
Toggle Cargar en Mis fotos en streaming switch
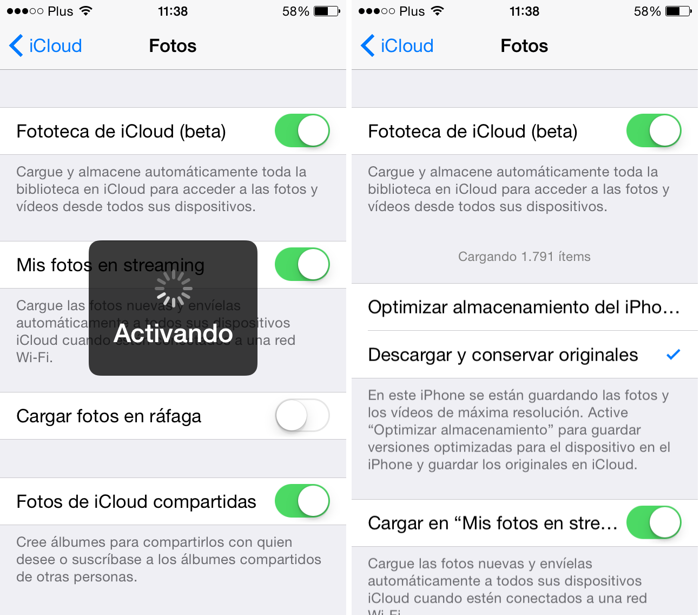[x=654, y=522]
